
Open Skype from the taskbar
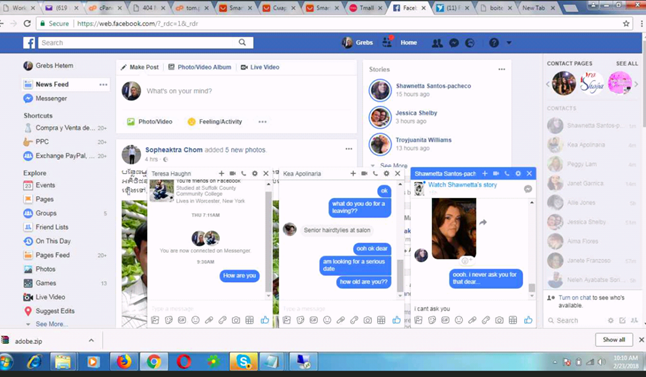pos(243,362)
